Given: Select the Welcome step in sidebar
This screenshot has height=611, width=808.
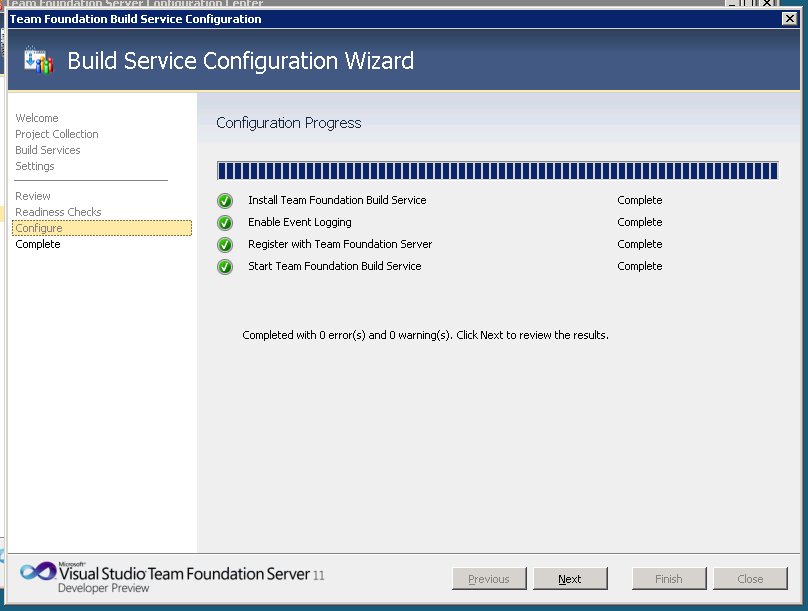Looking at the screenshot, I should click(x=37, y=118).
